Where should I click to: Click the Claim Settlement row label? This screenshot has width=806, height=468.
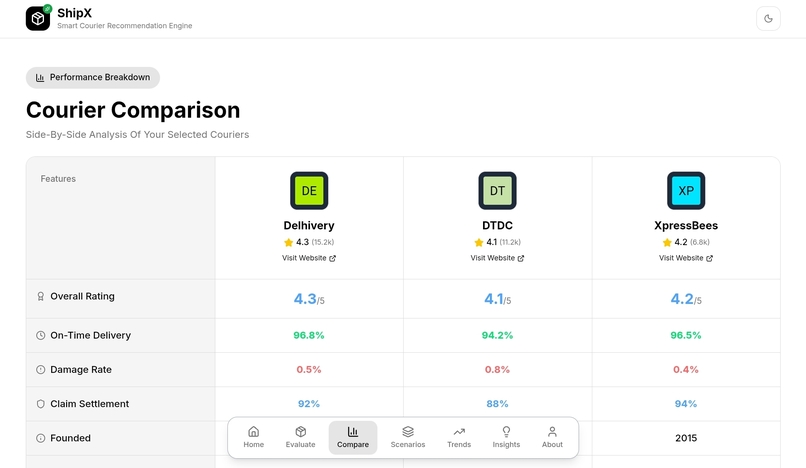click(x=89, y=404)
